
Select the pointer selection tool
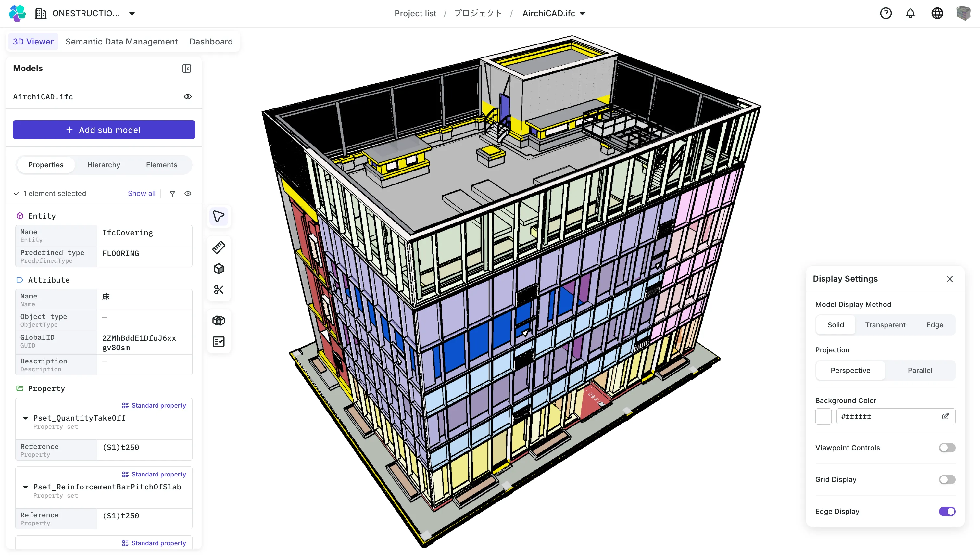coord(219,217)
